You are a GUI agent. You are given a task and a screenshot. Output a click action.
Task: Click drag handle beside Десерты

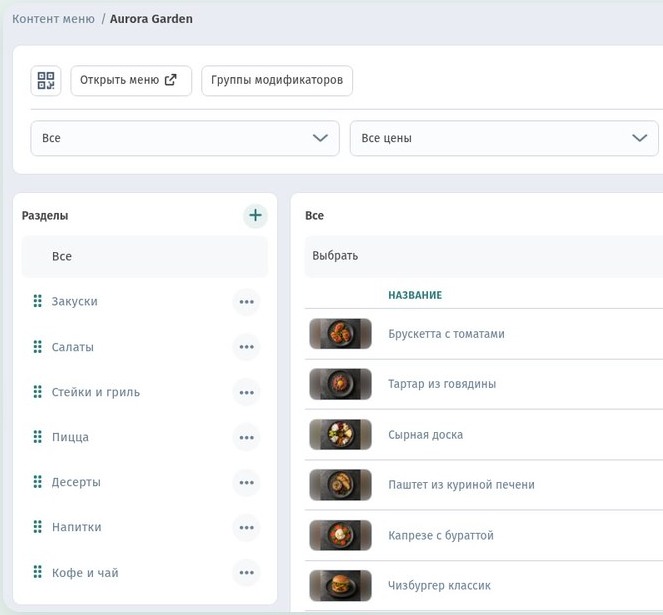38,482
